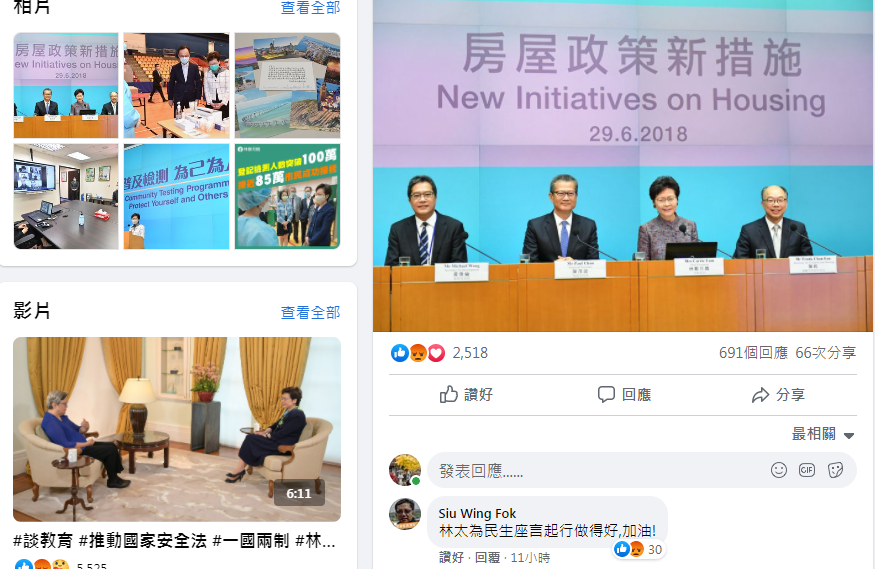This screenshot has height=569, width=875.
Task: Click the share arrow icon
Action: pyautogui.click(x=760, y=395)
